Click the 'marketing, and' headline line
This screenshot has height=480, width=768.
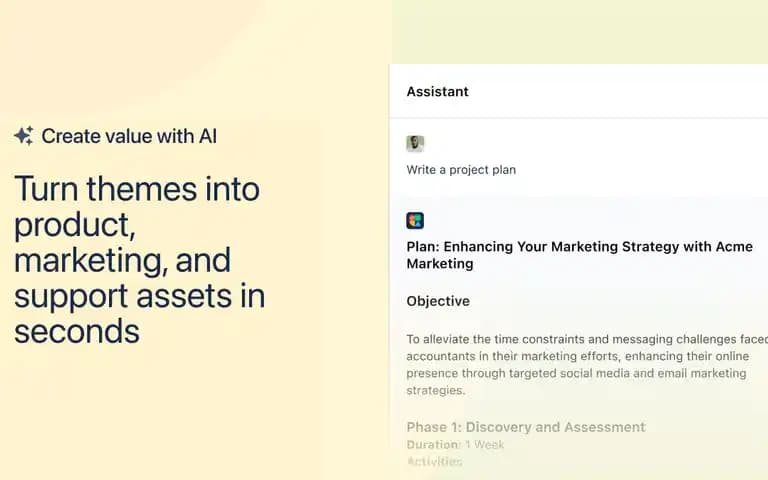(122, 260)
